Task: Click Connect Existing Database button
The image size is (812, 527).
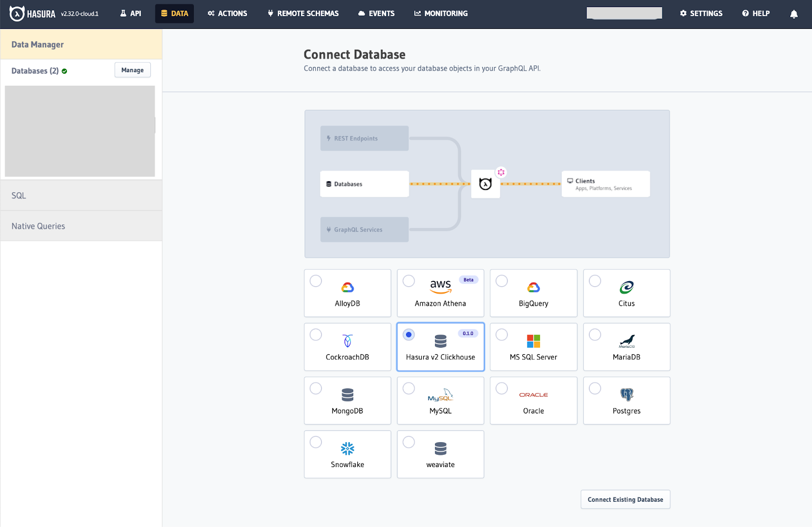Action: pyautogui.click(x=625, y=500)
